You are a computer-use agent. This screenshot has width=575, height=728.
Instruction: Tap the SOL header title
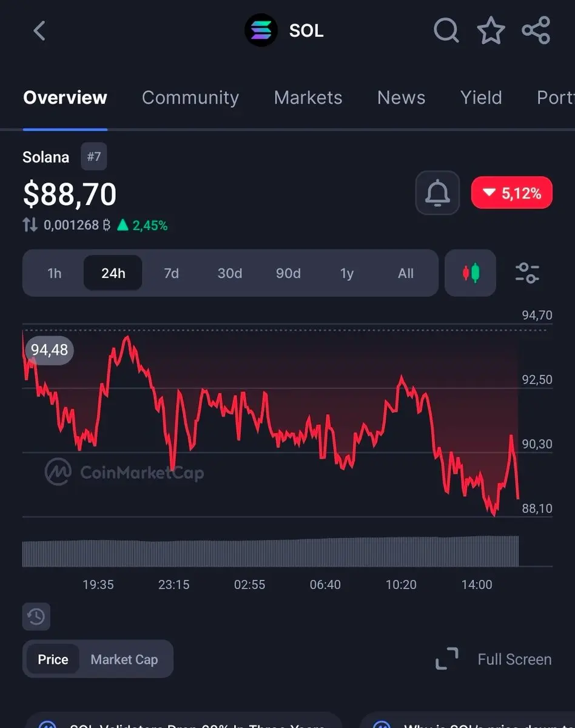click(306, 30)
